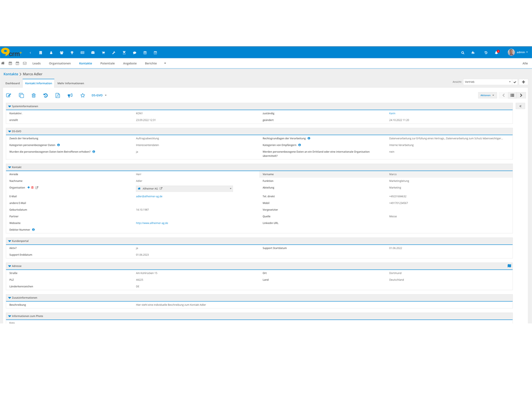Export the contact with the PDF icon

(x=57, y=95)
